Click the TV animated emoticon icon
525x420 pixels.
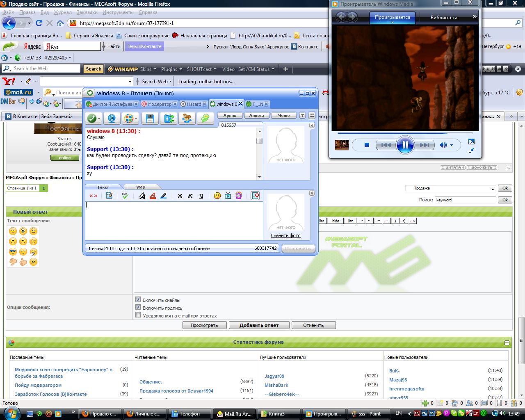(x=228, y=196)
